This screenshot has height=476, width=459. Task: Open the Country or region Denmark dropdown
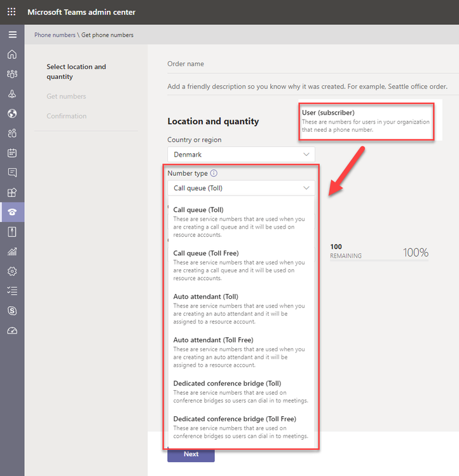[241, 155]
